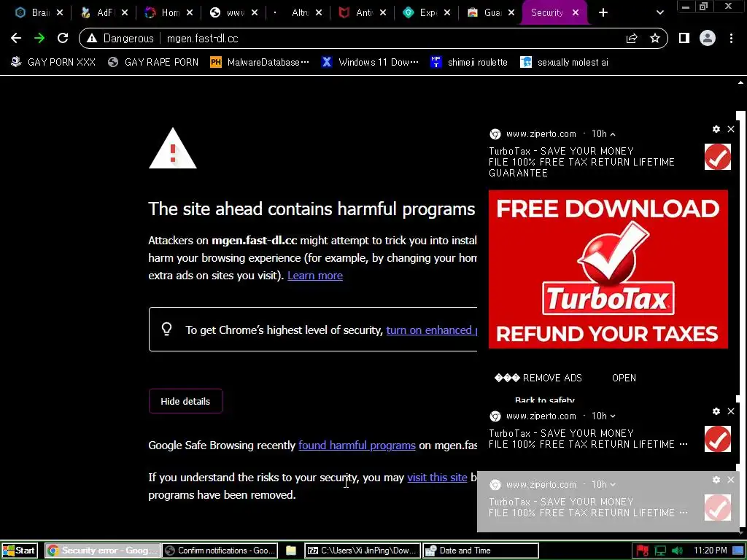The width and height of the screenshot is (747, 560).
Task: Open settings gear on second ziperto notification
Action: click(716, 411)
